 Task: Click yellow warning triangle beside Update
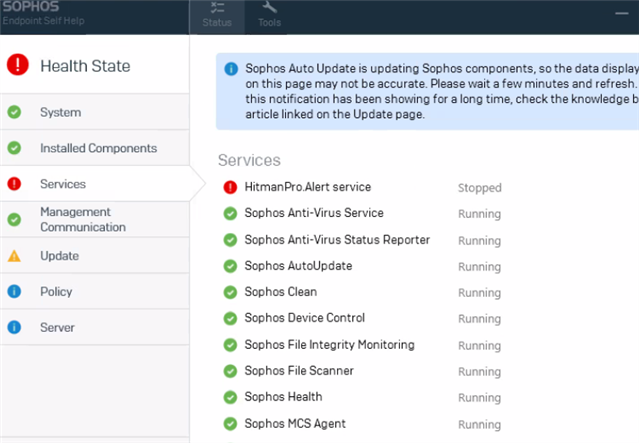click(x=14, y=256)
